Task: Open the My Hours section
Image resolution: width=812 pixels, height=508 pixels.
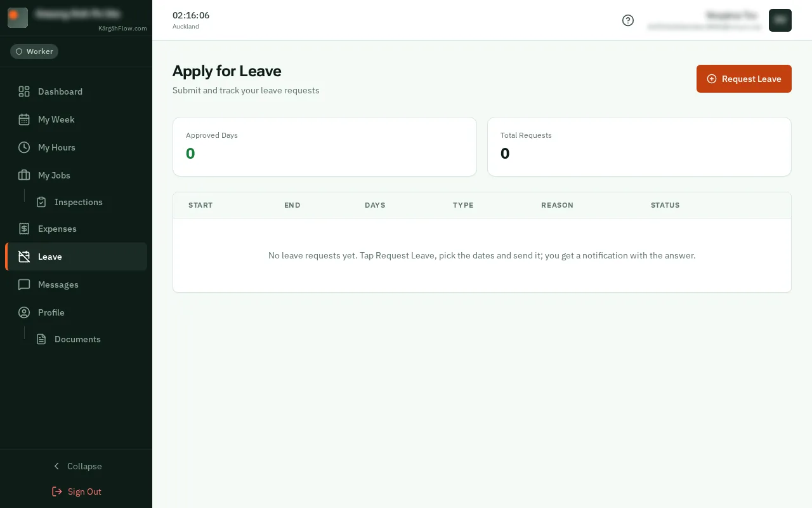Action: click(76, 147)
